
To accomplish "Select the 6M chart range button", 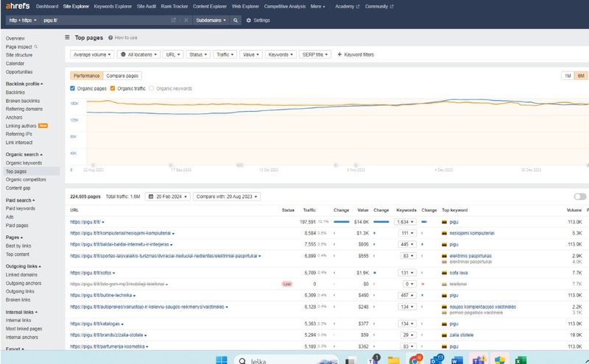I will click(581, 76).
